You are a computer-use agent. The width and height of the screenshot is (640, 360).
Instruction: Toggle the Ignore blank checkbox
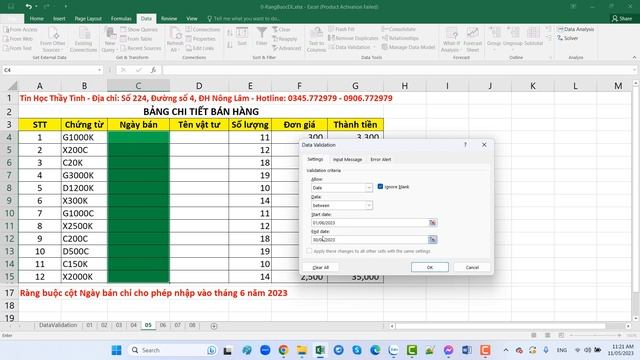pos(380,187)
